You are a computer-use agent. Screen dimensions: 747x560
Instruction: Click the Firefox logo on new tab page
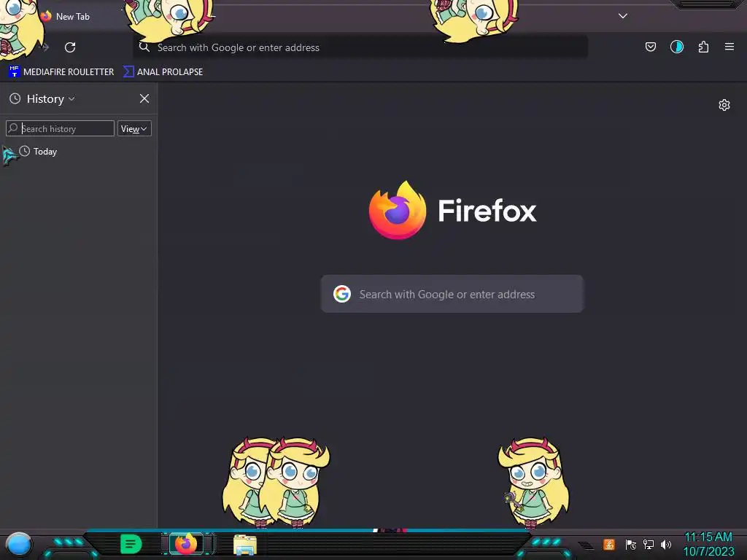pos(452,210)
